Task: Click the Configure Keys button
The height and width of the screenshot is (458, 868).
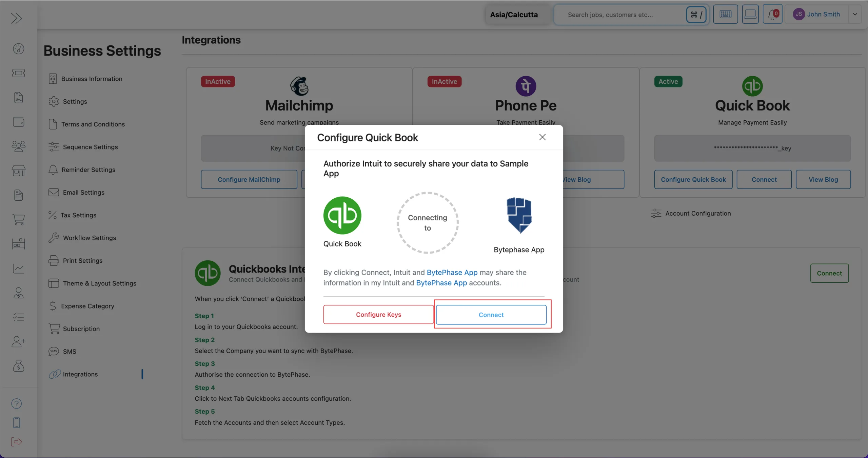Action: point(378,314)
